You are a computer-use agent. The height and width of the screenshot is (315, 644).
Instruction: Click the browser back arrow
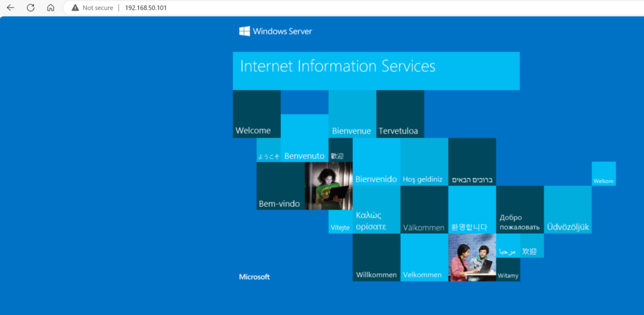11,8
